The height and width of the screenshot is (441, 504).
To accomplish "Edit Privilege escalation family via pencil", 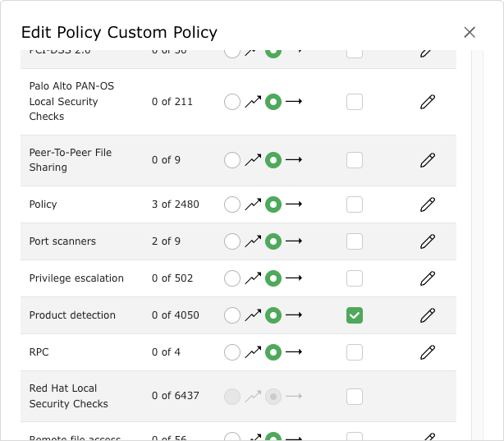I will coord(427,278).
